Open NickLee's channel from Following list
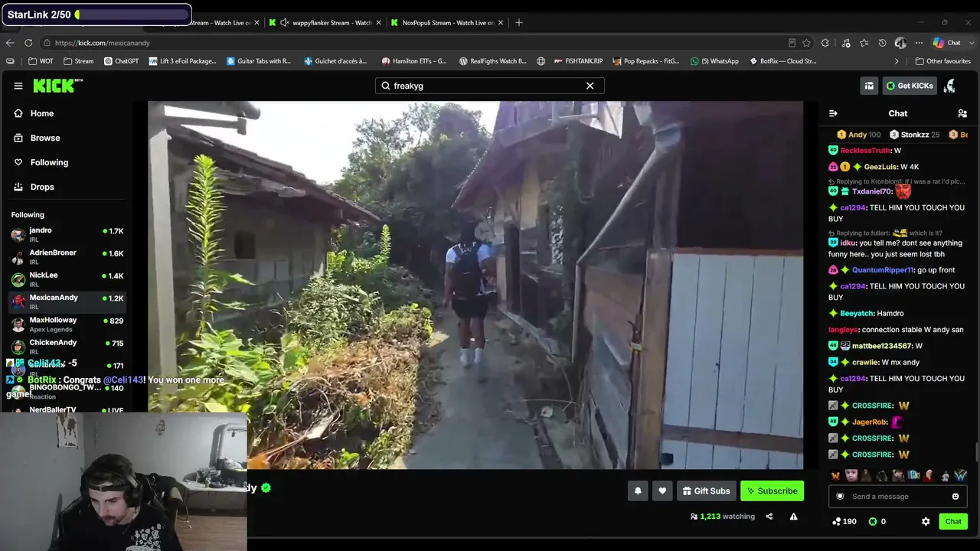Image resolution: width=980 pixels, height=551 pixels. [67, 279]
